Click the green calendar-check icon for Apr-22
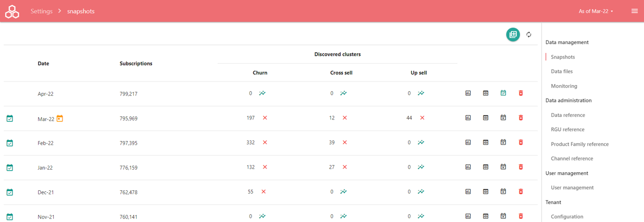Image resolution: width=644 pixels, height=222 pixels. tap(503, 93)
